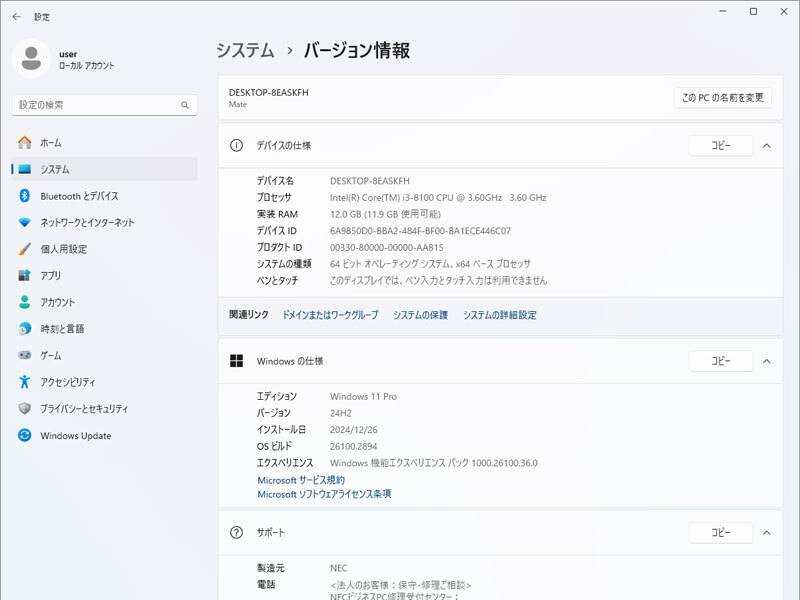800x600 pixels.
Task: Open Microsoft サービス規約 link
Action: 301,480
